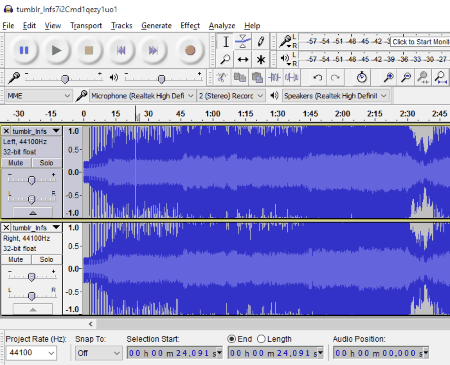Expand the Snap To dropdown
Screen dimensions: 450x365
[98, 353]
